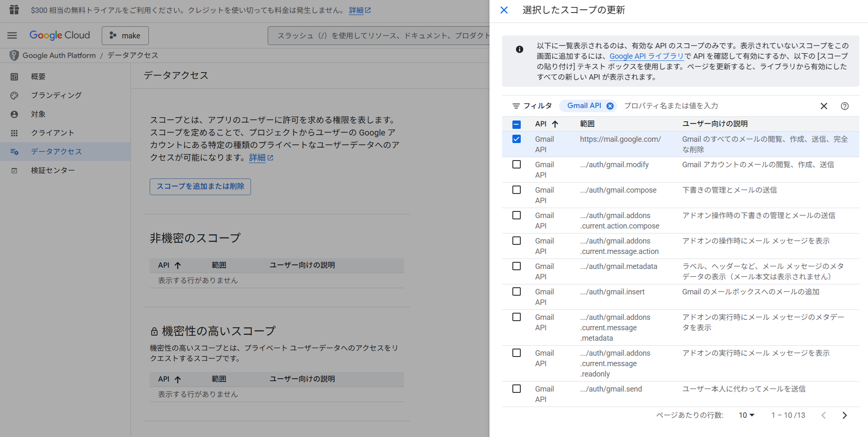
Task: Click the フィルタ filter icon
Action: (x=516, y=106)
